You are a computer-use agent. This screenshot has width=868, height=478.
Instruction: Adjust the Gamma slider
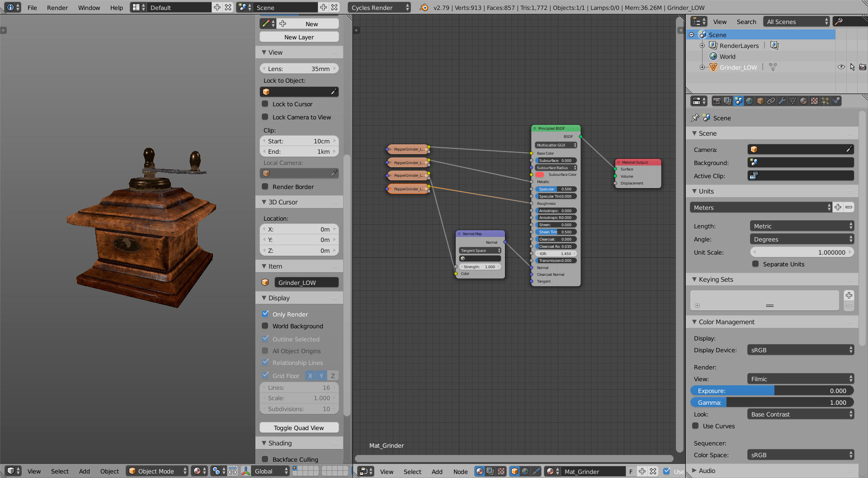(x=772, y=402)
